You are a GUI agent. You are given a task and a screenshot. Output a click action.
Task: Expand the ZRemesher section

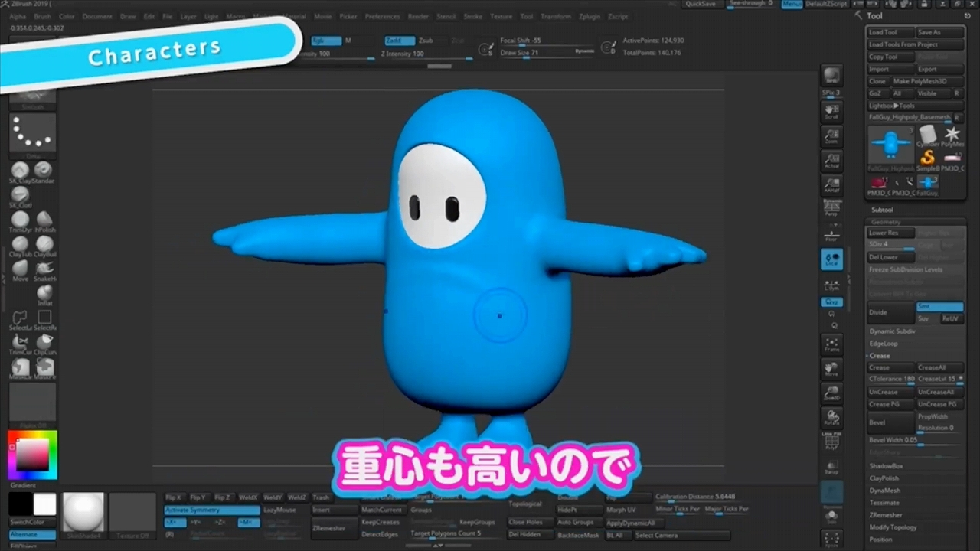[x=886, y=515]
